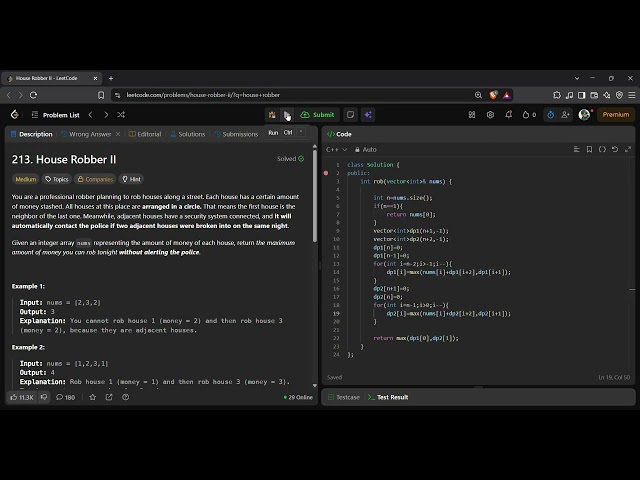The image size is (640, 480).
Task: Share the problem with the share icon
Action: click(x=109, y=397)
